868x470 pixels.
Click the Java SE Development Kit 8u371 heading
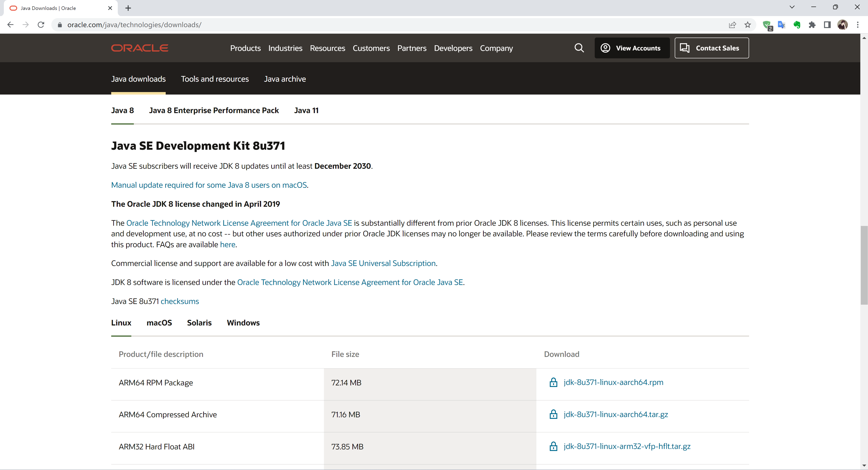pyautogui.click(x=198, y=146)
